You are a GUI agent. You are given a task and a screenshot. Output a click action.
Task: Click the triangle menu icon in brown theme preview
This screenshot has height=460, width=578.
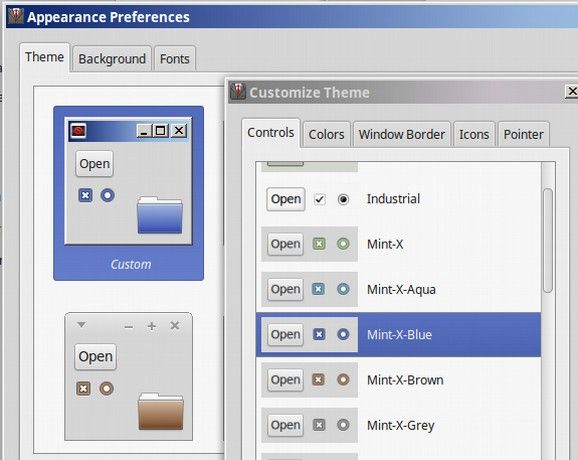point(81,325)
